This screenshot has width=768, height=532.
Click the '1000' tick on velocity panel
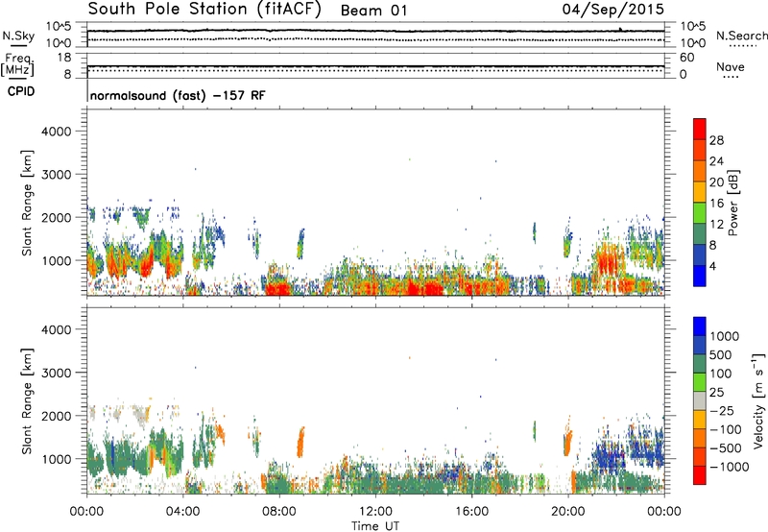[57, 459]
